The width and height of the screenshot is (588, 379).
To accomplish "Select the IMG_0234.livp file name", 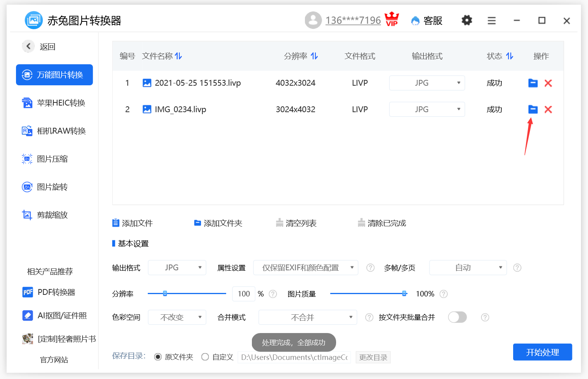I will [181, 109].
